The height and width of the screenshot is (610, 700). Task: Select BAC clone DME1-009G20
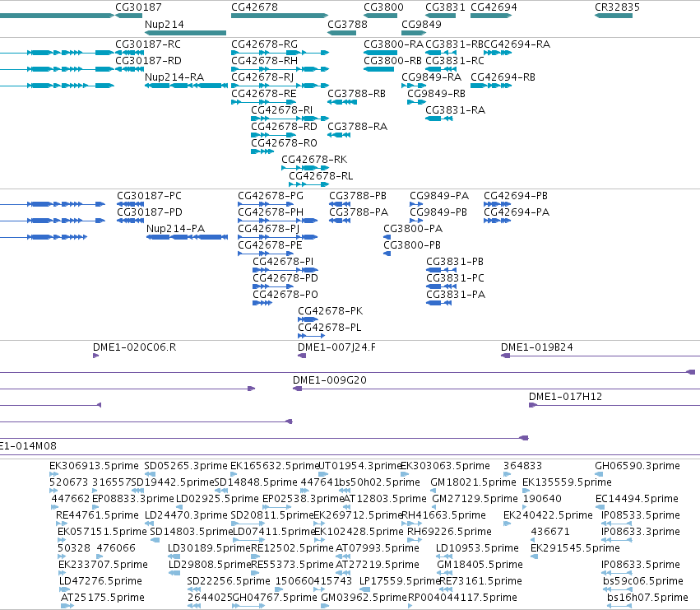pyautogui.click(x=330, y=380)
